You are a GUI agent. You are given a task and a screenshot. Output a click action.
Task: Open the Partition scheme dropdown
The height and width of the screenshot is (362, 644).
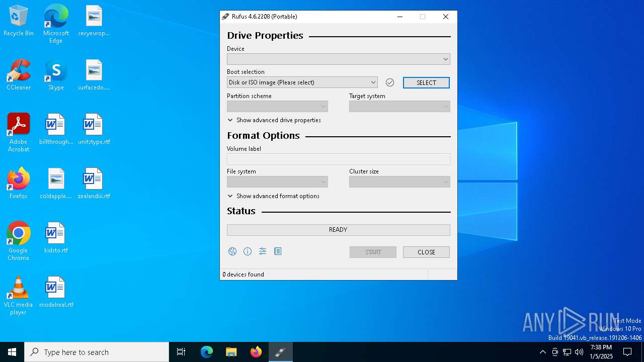[x=277, y=107]
